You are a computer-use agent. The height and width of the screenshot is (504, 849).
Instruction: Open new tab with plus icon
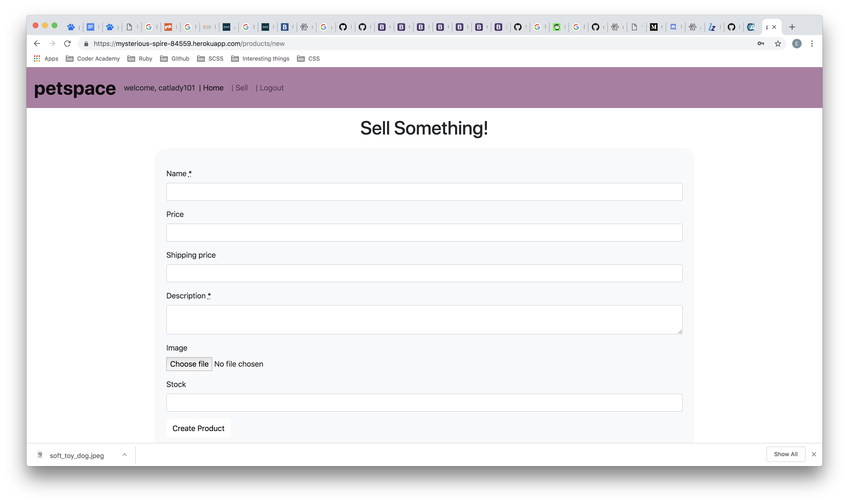pyautogui.click(x=792, y=27)
